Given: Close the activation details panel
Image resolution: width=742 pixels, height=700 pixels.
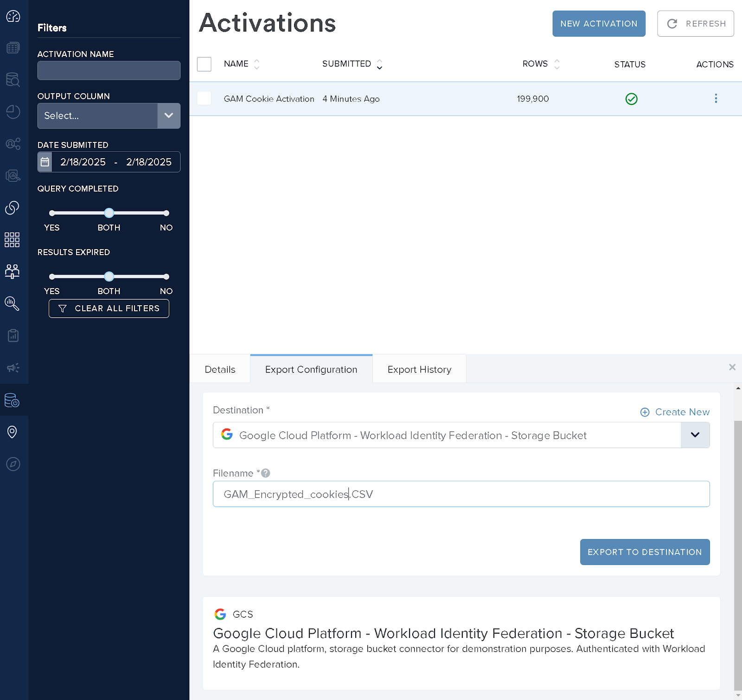Looking at the screenshot, I should (x=732, y=367).
